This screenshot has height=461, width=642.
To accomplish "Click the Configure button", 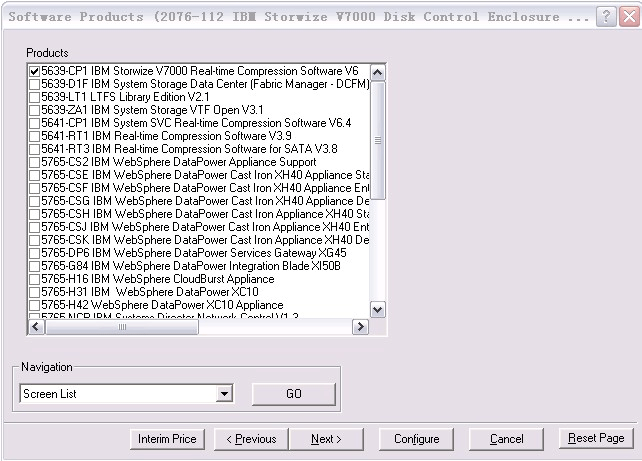I will [416, 439].
